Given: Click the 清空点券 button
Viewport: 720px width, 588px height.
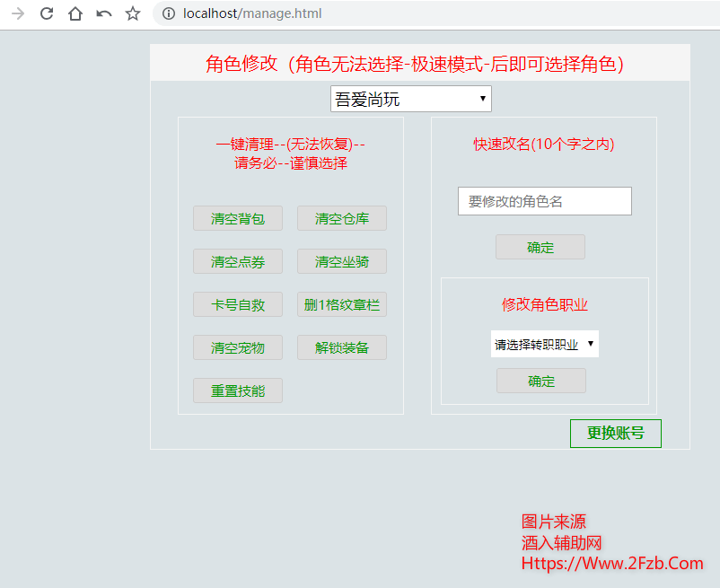Looking at the screenshot, I should pos(238,261).
